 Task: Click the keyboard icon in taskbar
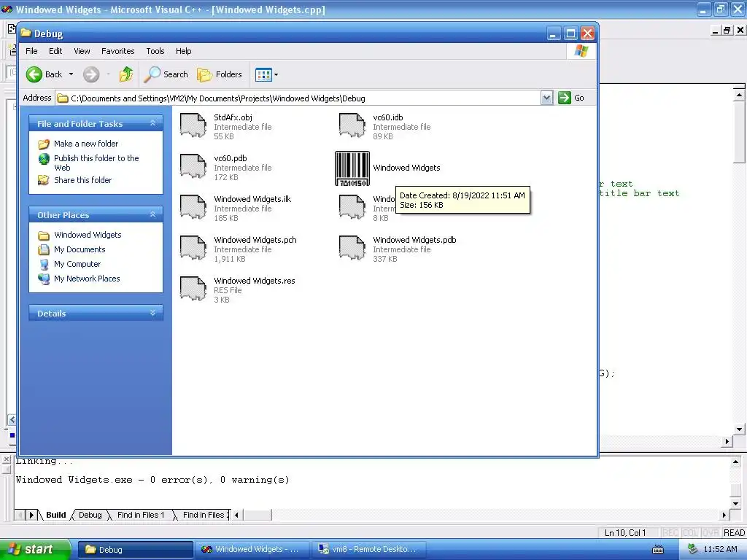(x=658, y=550)
